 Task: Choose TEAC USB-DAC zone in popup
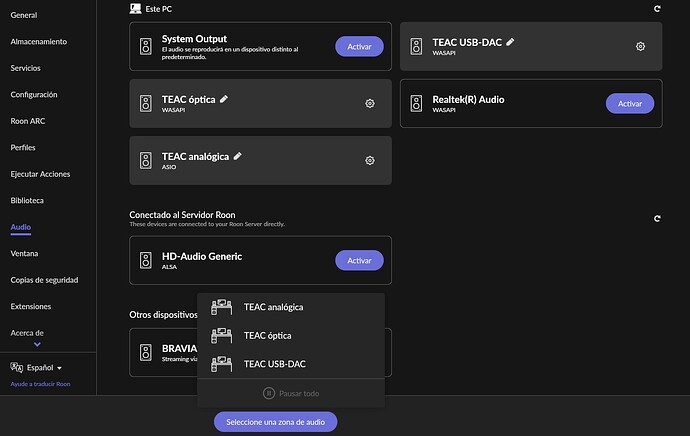coord(291,364)
